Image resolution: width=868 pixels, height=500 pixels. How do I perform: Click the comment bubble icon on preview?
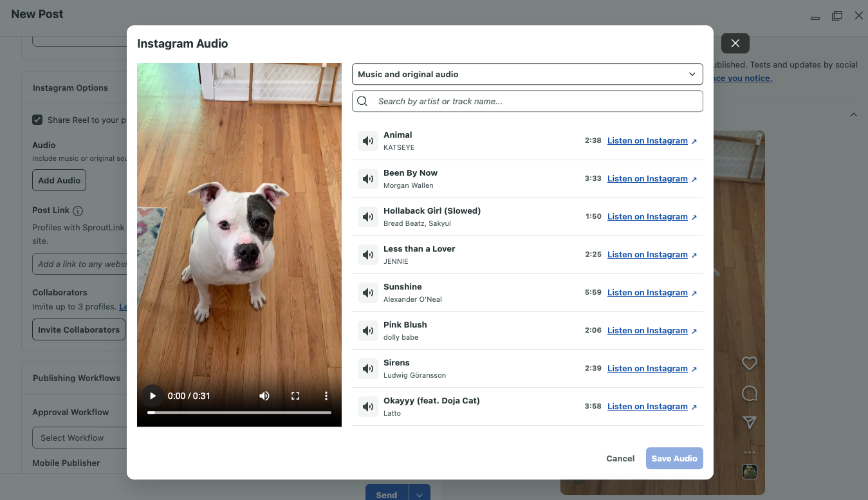point(749,393)
